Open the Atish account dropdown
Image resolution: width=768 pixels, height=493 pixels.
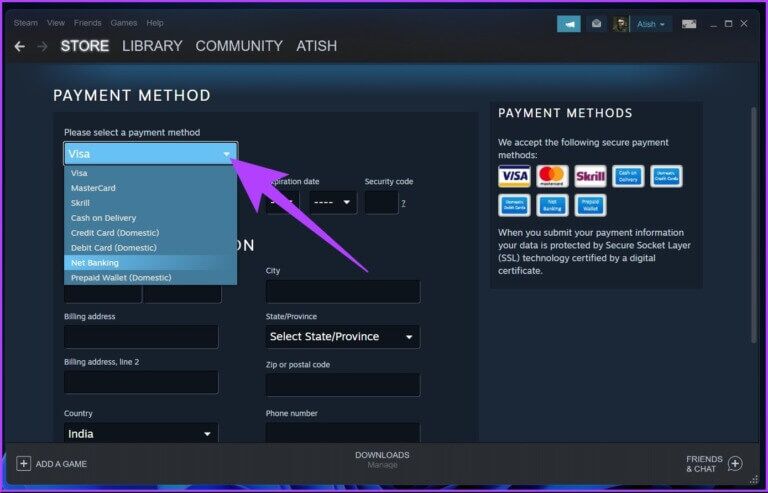(x=650, y=24)
